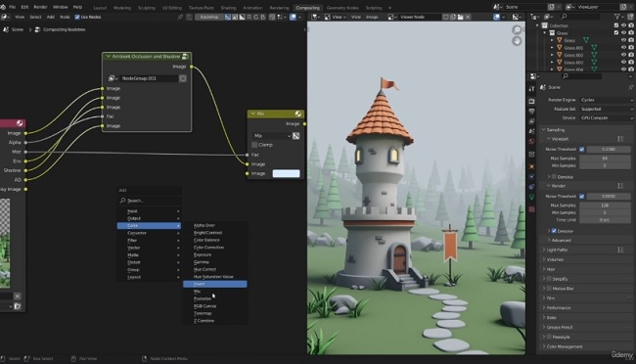Toggle the pin node tree icon
Screen dimensions: 636x364
(x=180, y=17)
